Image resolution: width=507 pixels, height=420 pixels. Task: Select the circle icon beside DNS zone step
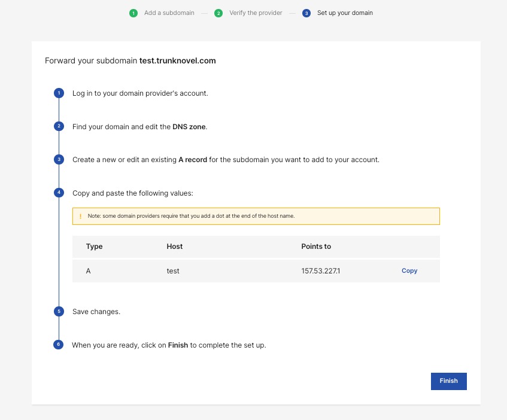pos(59,126)
